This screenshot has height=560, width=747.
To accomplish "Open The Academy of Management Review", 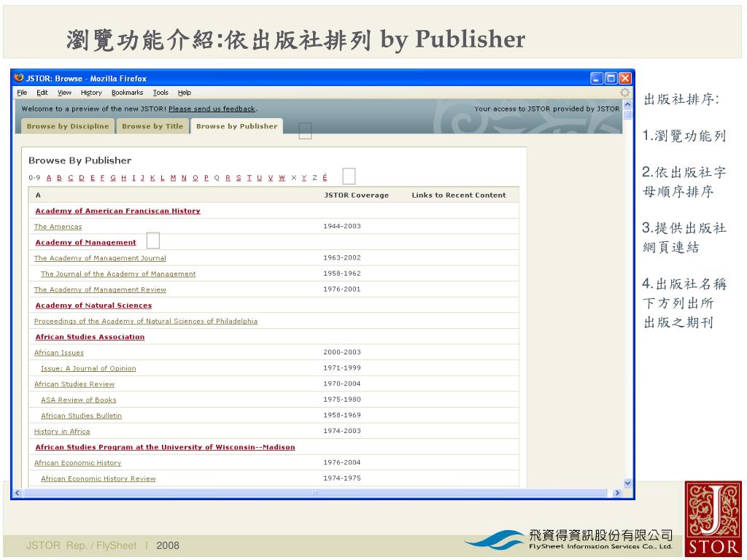I will pyautogui.click(x=100, y=289).
